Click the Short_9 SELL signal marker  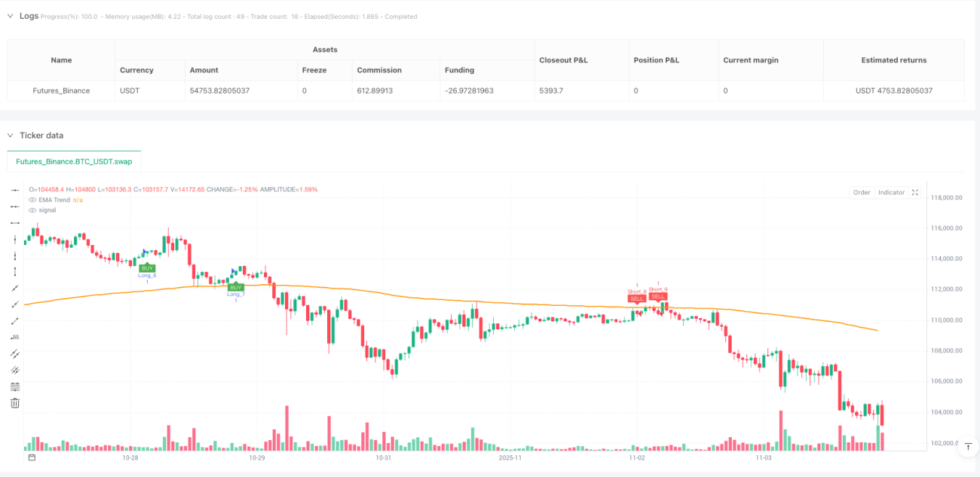click(x=658, y=296)
